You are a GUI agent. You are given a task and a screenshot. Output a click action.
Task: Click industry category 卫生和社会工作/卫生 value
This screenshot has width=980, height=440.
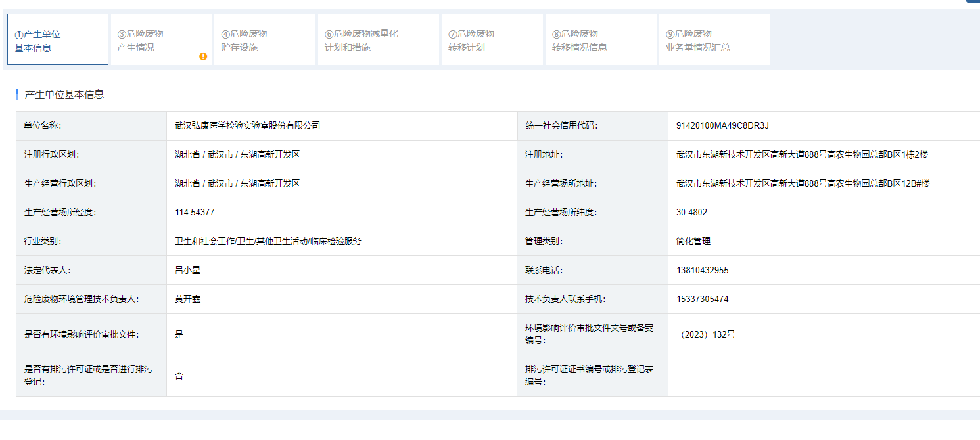[268, 241]
